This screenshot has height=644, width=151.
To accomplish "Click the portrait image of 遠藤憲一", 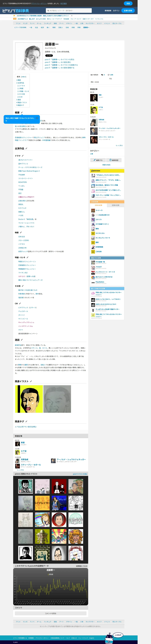I will point(29,56).
